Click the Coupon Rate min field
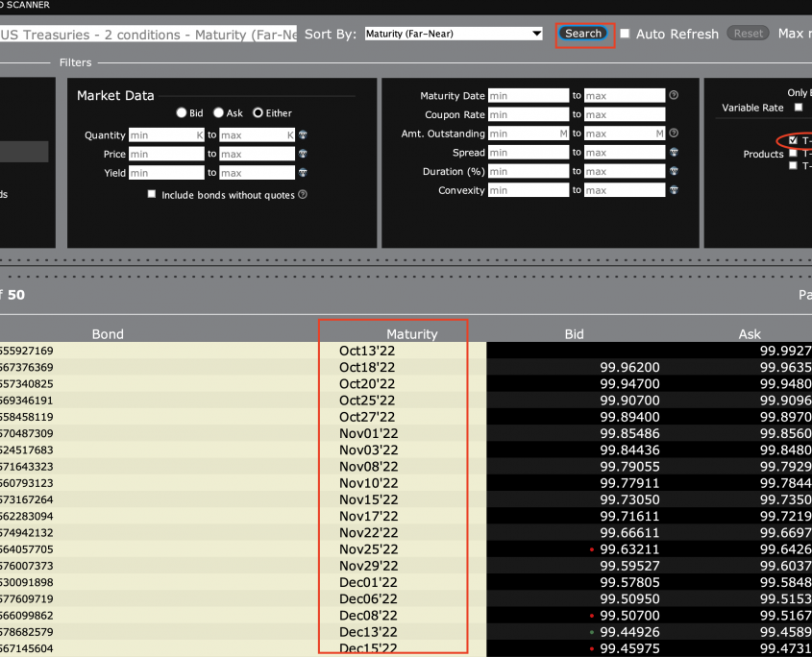 529,115
